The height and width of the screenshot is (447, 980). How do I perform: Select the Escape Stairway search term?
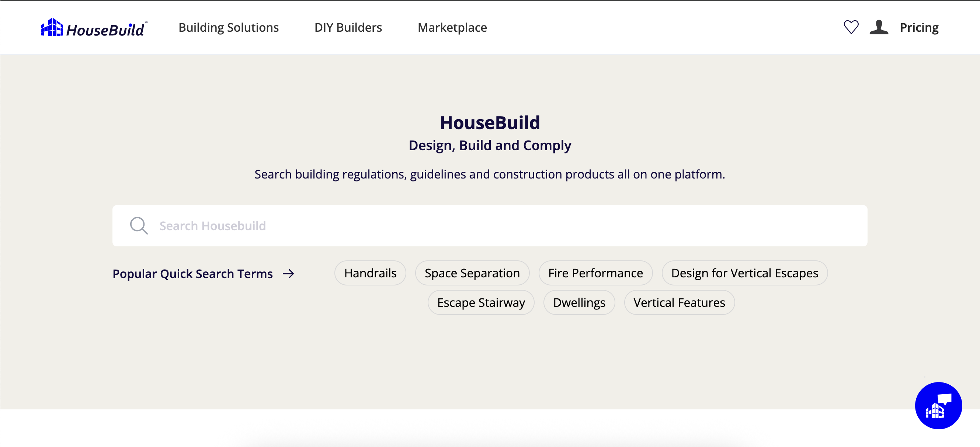coord(480,302)
